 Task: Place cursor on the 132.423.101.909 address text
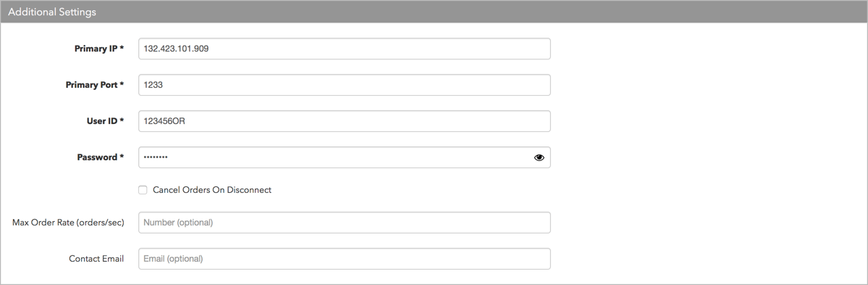(x=176, y=49)
